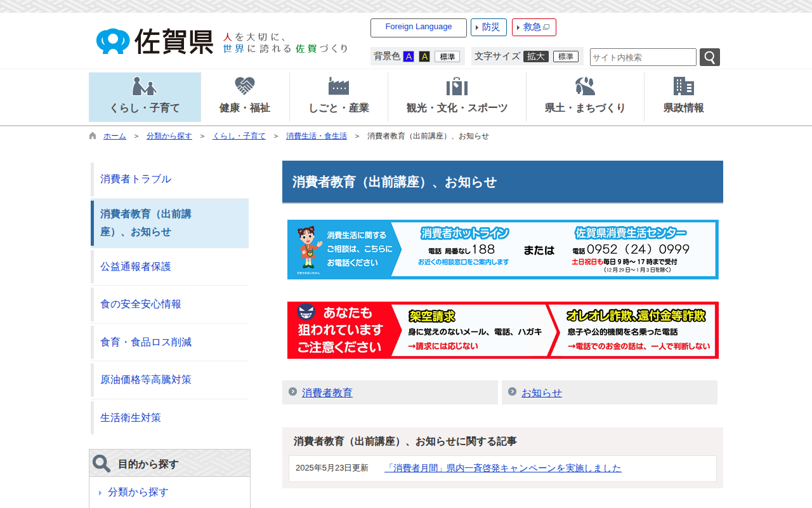
Task: Click the 2025年5月23日更新 date text
Action: pyautogui.click(x=332, y=468)
